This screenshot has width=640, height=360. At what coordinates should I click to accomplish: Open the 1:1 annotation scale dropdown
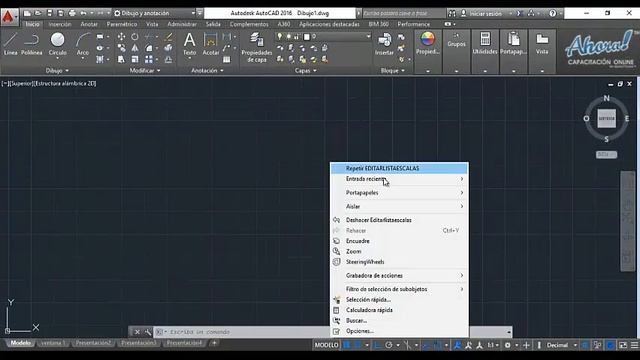tap(493, 345)
